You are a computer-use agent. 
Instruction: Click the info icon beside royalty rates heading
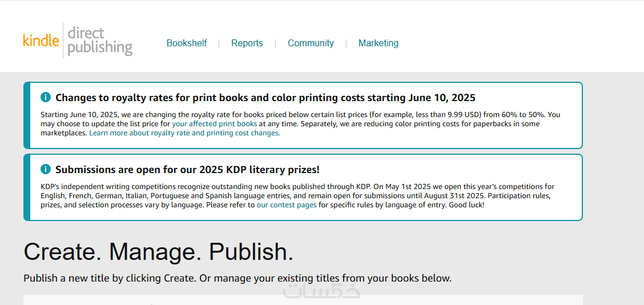[x=46, y=98]
